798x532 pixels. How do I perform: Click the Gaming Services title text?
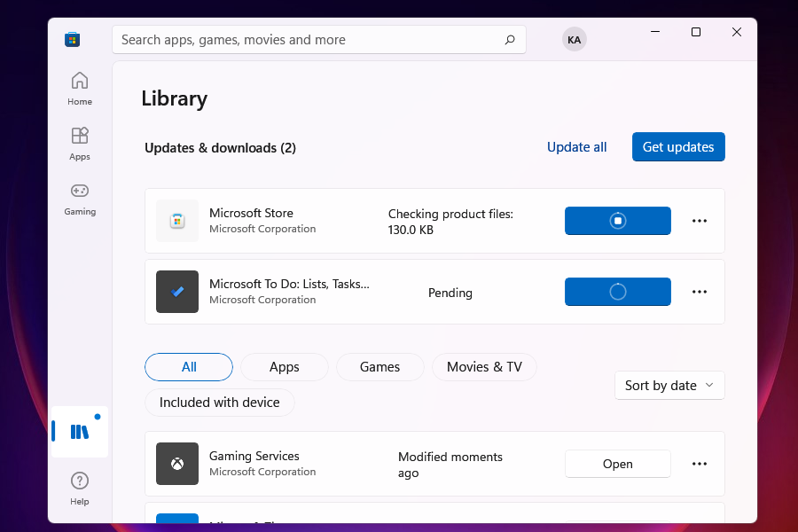254,456
